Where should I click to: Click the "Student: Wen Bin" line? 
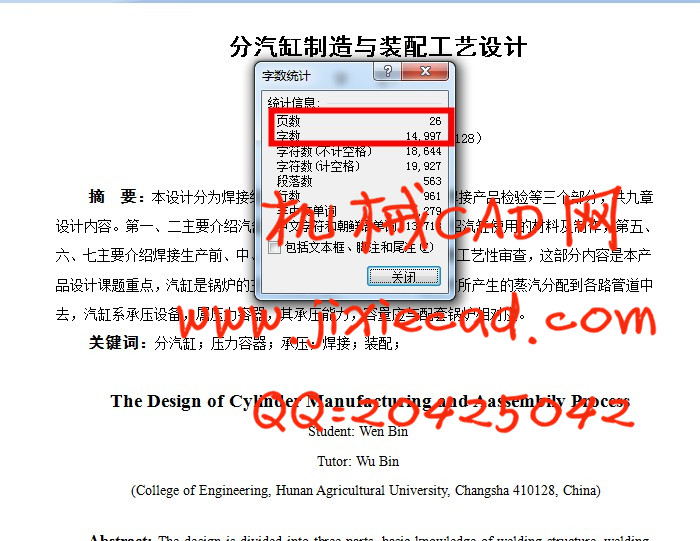[x=358, y=432]
